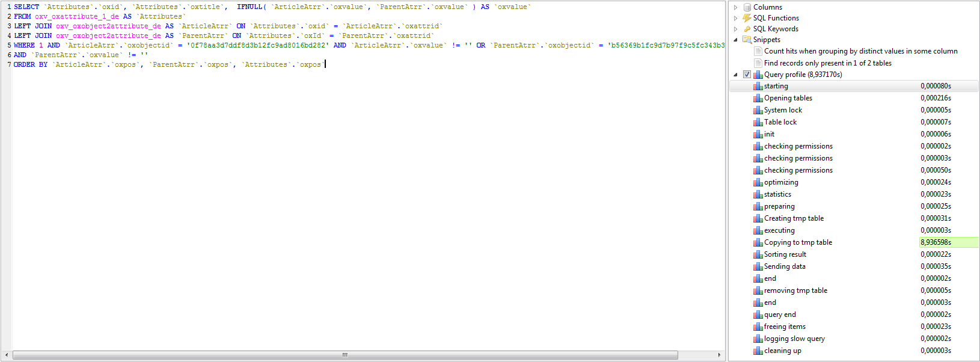
Task: Collapse the Snippets tree node
Action: point(735,40)
